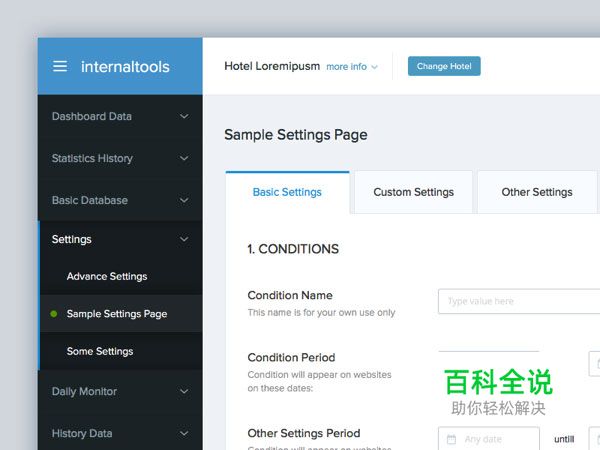Image resolution: width=600 pixels, height=450 pixels.
Task: Select the Other Settings tab
Action: click(537, 192)
